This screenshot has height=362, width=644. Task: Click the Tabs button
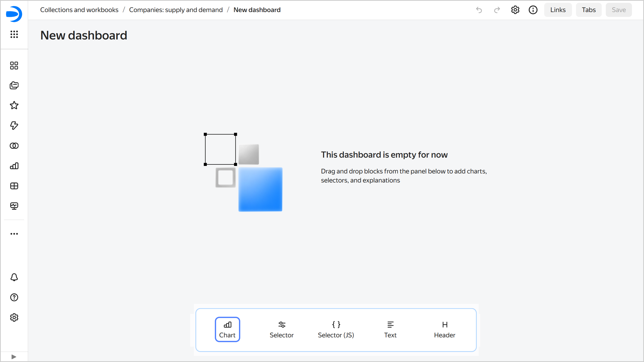[589, 10]
